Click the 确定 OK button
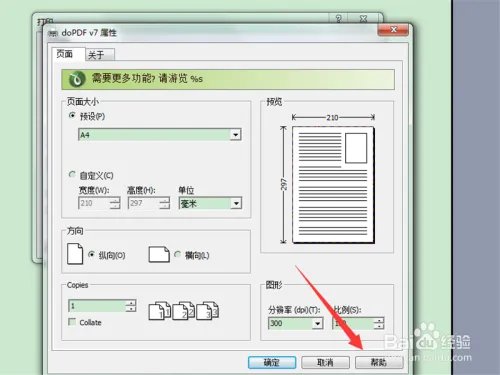This screenshot has height=375, width=500. (x=272, y=362)
